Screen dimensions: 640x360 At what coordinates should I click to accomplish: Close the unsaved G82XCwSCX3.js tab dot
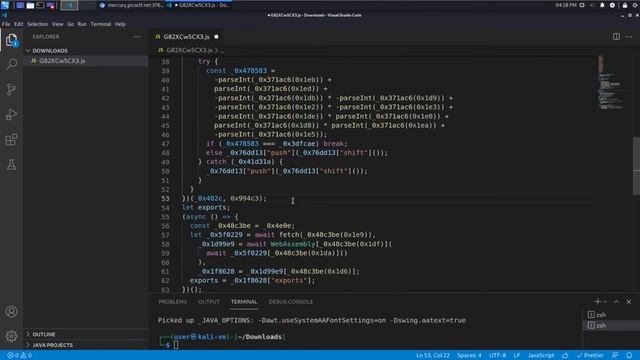[216, 37]
